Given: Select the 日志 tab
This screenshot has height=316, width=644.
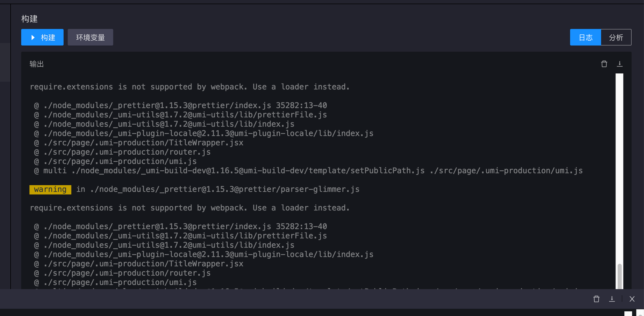Looking at the screenshot, I should [585, 37].
